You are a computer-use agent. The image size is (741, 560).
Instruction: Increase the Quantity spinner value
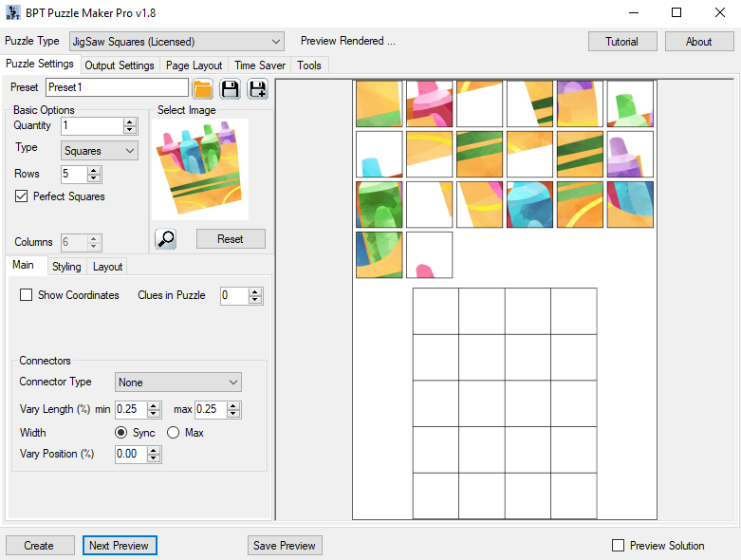pos(130,121)
